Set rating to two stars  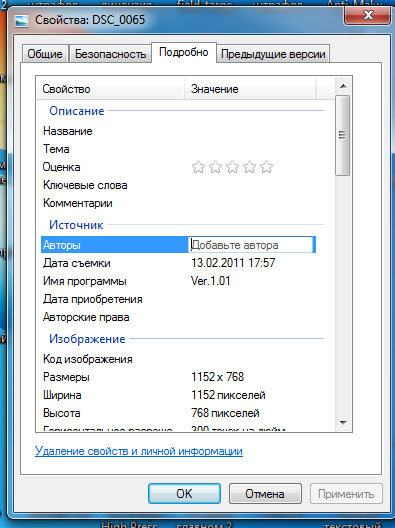pyautogui.click(x=216, y=167)
